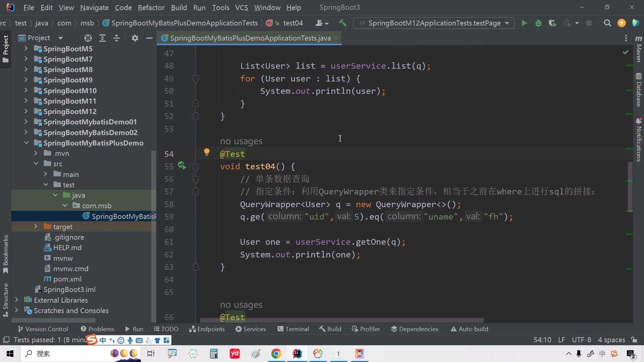This screenshot has width=644, height=362.
Task: Collapse the com.msb package folder
Action: click(64, 205)
